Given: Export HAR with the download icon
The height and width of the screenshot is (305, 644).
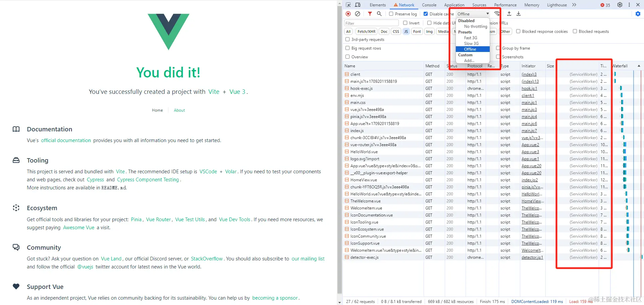Looking at the screenshot, I should pyautogui.click(x=519, y=14).
